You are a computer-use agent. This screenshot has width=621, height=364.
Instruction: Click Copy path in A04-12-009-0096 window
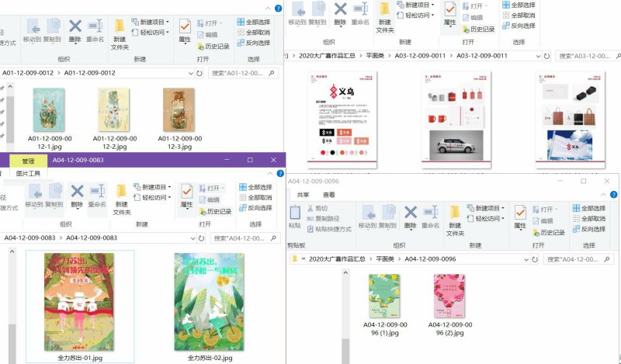point(323,218)
